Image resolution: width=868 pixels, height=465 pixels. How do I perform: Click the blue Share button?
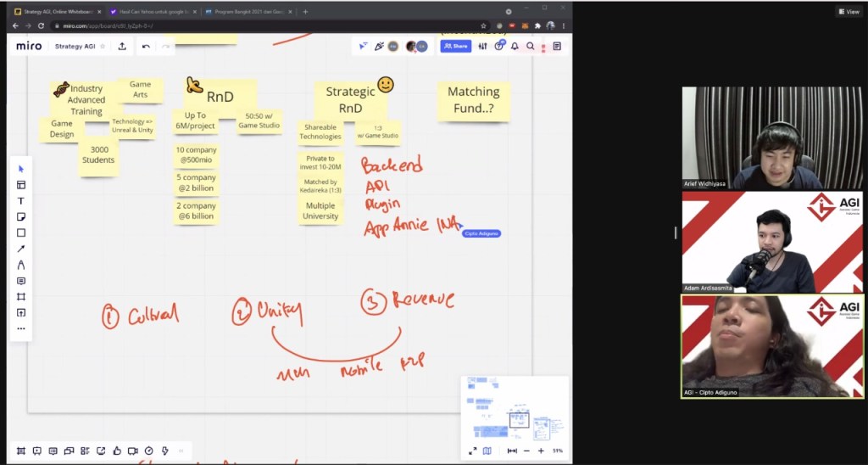pyautogui.click(x=455, y=46)
